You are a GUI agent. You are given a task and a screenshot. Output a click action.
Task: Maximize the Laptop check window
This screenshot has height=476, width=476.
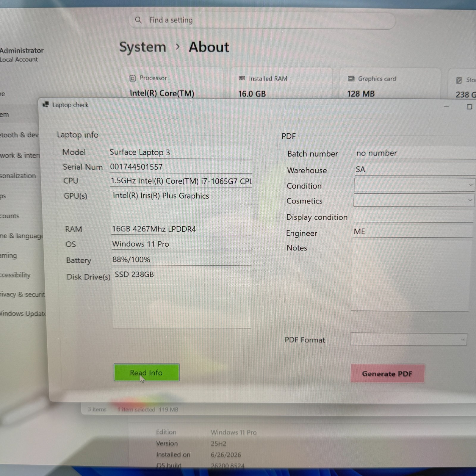click(469, 107)
